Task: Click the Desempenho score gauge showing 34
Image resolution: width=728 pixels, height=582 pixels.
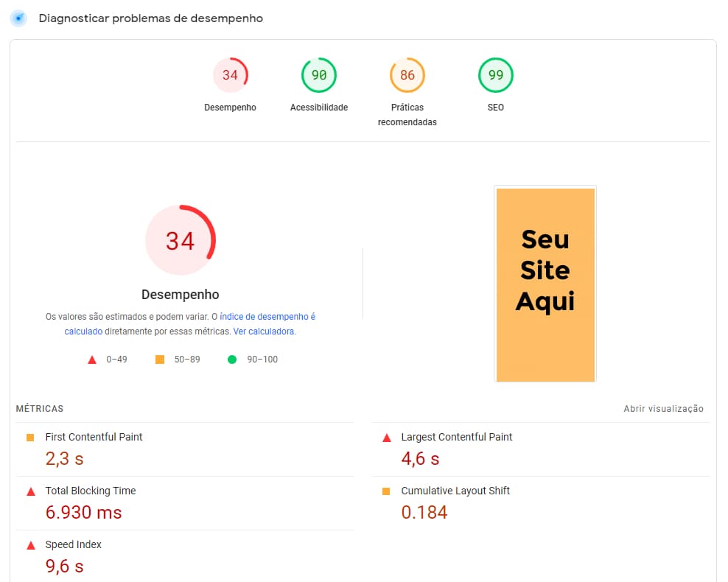Action: (x=230, y=74)
